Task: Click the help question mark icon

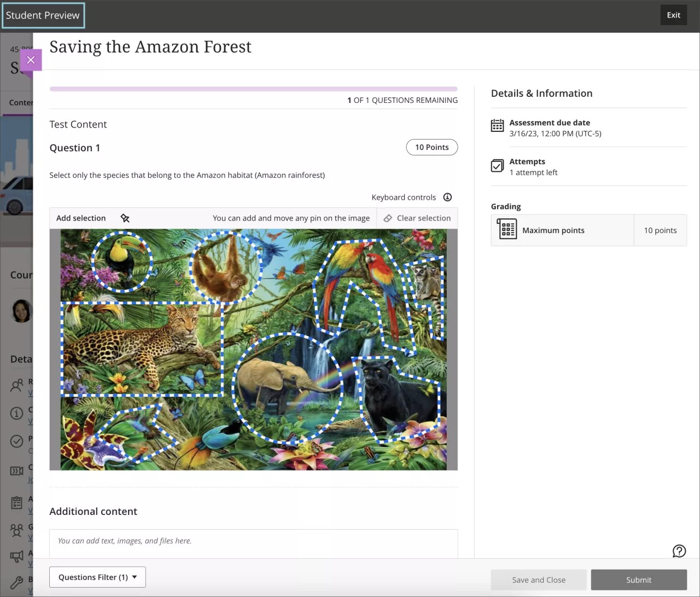Action: click(679, 551)
